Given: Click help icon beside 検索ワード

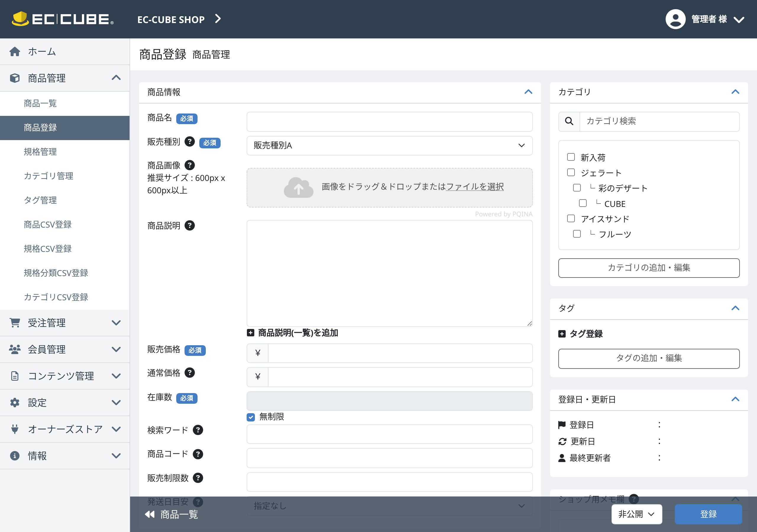Looking at the screenshot, I should 198,430.
